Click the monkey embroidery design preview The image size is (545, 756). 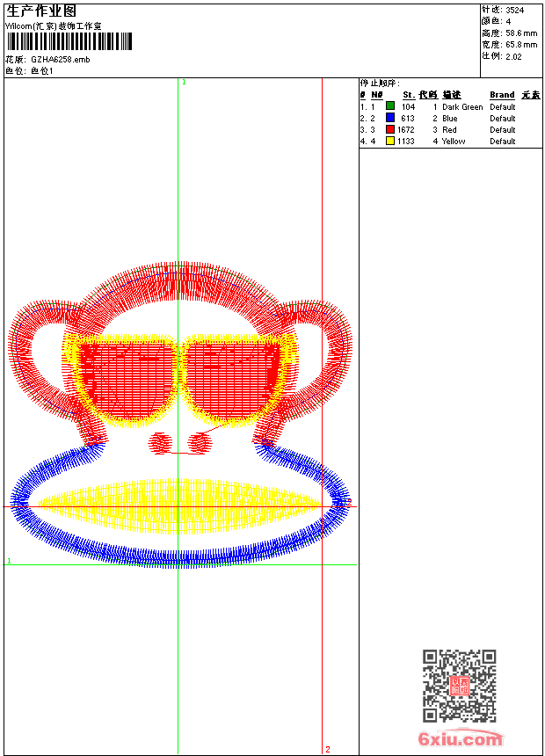coord(179,415)
